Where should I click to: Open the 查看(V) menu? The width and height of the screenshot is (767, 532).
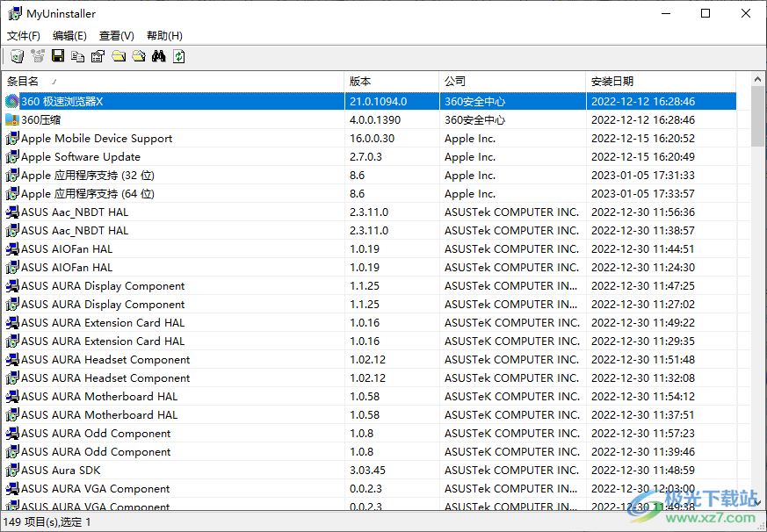click(x=117, y=36)
